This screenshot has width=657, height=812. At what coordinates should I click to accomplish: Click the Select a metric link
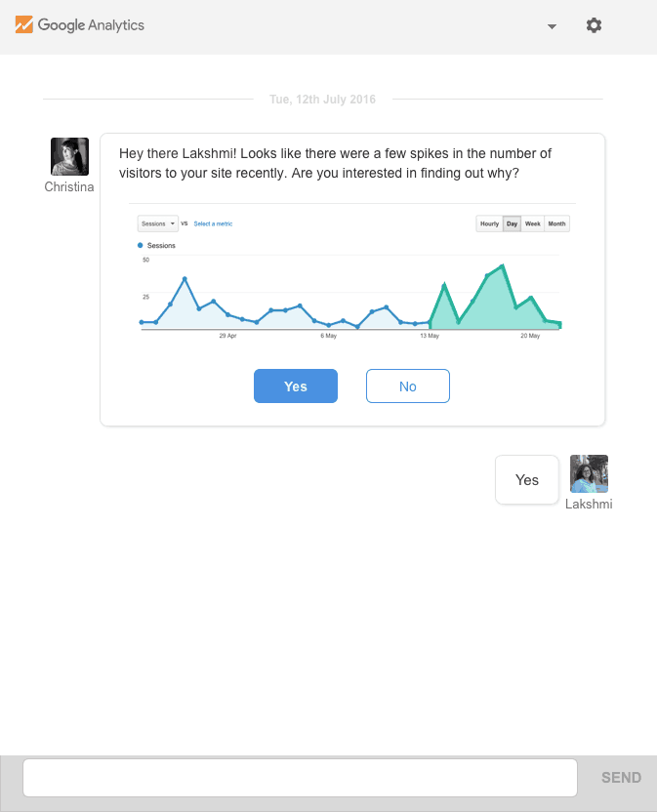point(213,223)
